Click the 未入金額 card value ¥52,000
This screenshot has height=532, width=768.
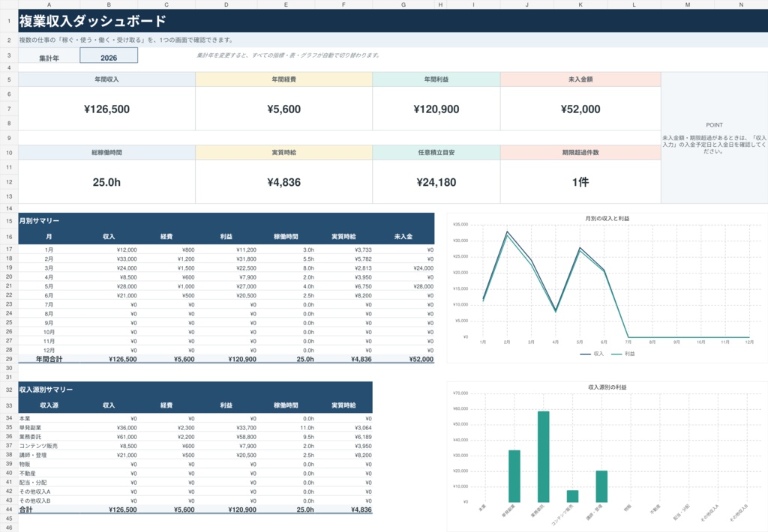[580, 109]
